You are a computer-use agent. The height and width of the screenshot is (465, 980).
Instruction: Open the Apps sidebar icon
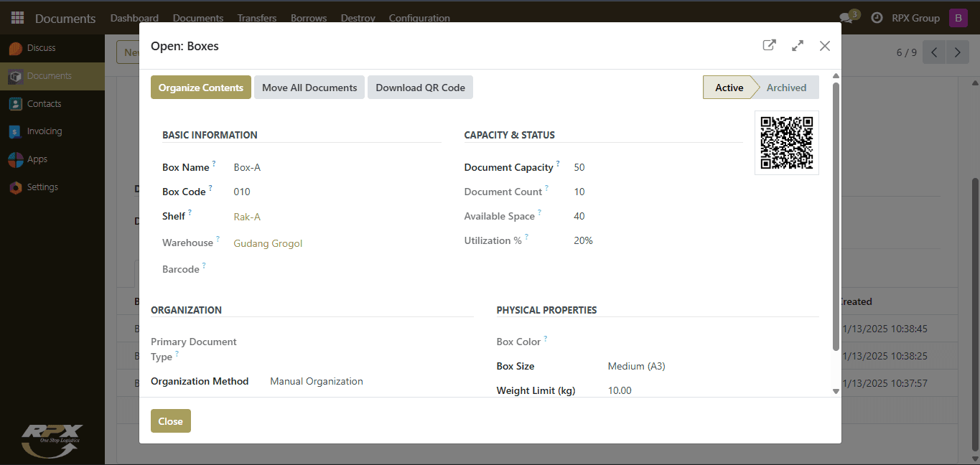[16, 159]
